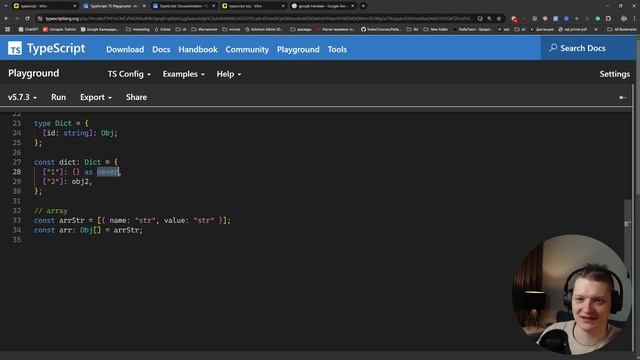640x360 pixels.
Task: Click the Playground heading text
Action: coord(33,73)
